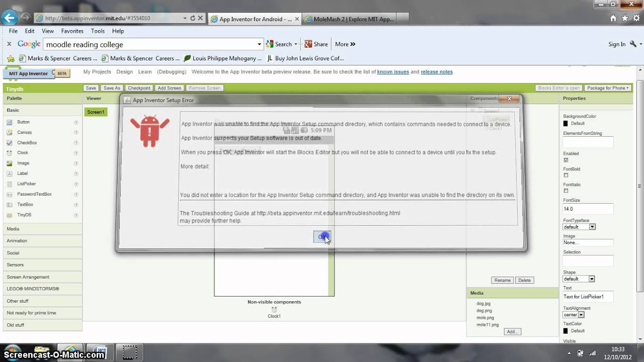Click the BackgroundColor swatch
Screen dimensions: 644x362
[x=566, y=124]
